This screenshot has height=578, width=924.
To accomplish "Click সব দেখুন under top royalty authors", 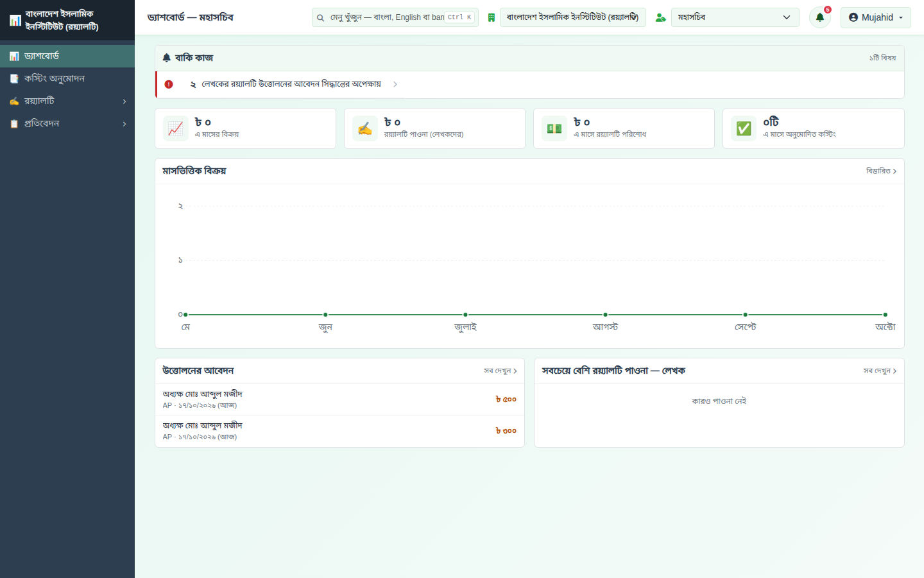I will (x=880, y=371).
